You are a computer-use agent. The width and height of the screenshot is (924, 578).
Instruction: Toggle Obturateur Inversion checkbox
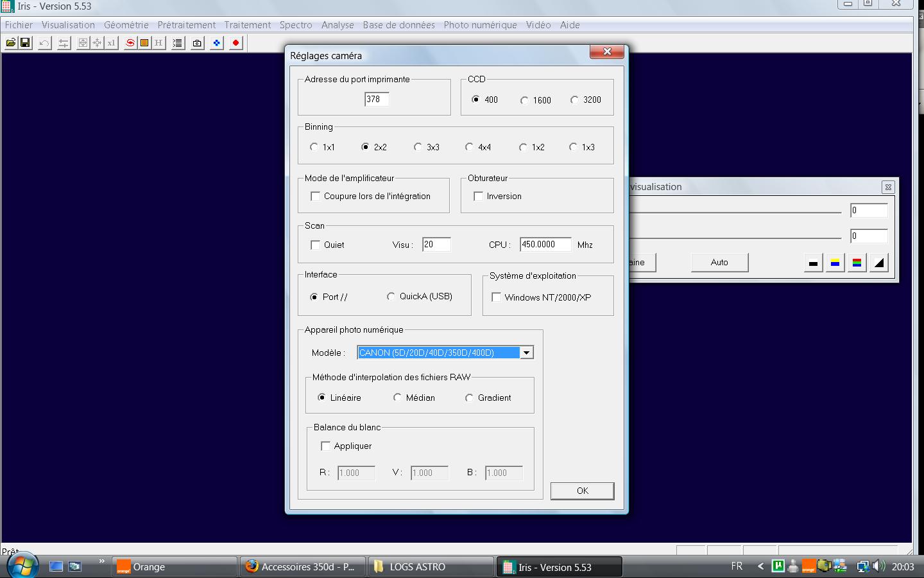479,196
